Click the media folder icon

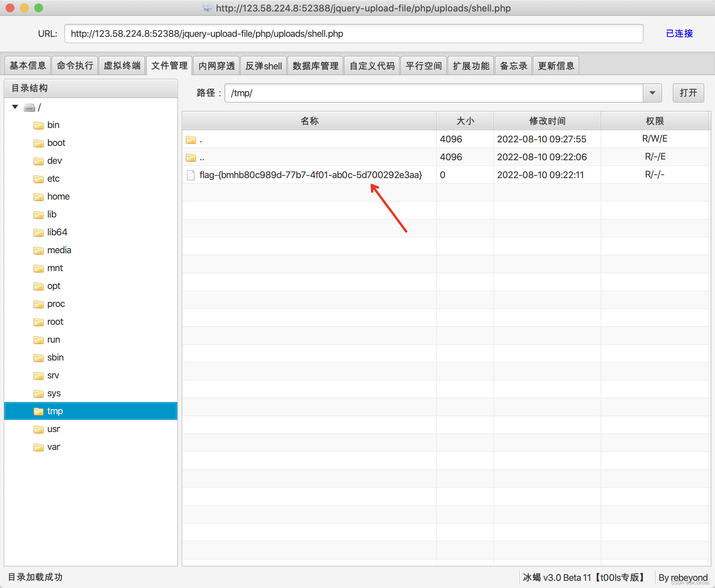(x=38, y=250)
